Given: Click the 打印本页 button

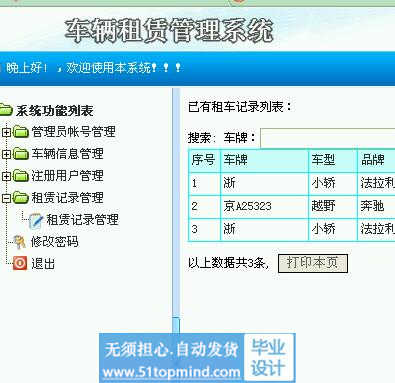Looking at the screenshot, I should click(x=313, y=263).
